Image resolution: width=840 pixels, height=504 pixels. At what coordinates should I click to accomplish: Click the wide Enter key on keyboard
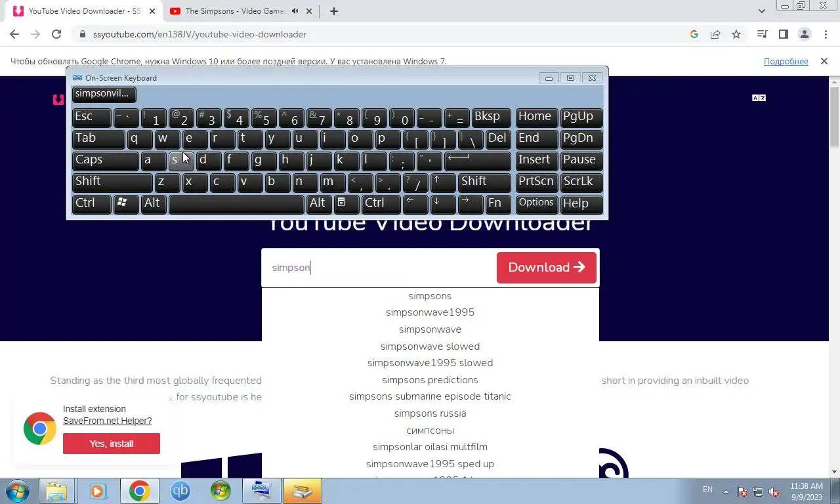[478, 160]
